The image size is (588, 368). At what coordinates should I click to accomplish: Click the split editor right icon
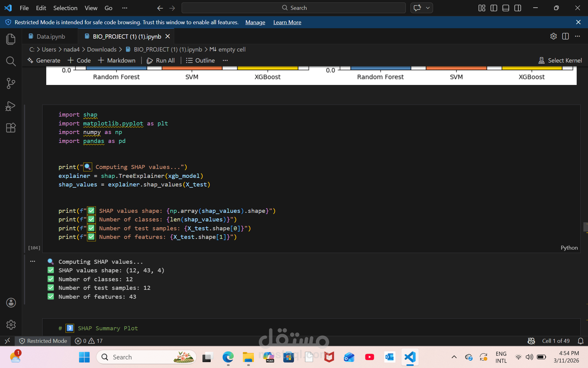565,36
